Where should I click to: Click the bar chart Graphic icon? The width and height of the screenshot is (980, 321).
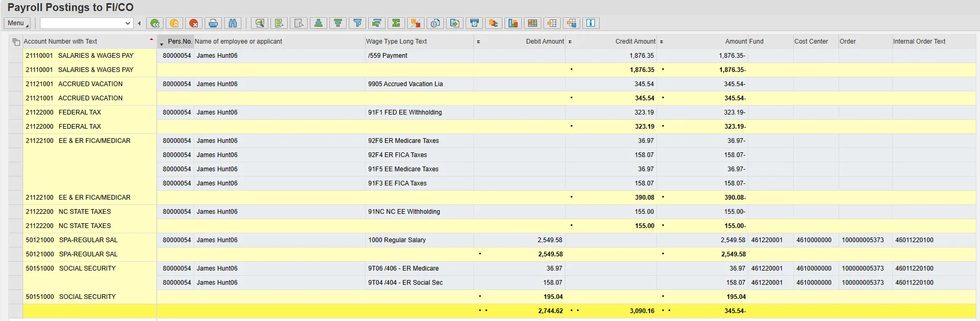[x=513, y=23]
